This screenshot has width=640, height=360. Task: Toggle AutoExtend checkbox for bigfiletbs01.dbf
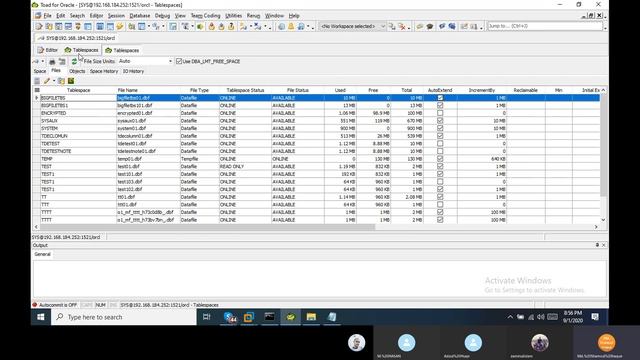tap(440, 98)
